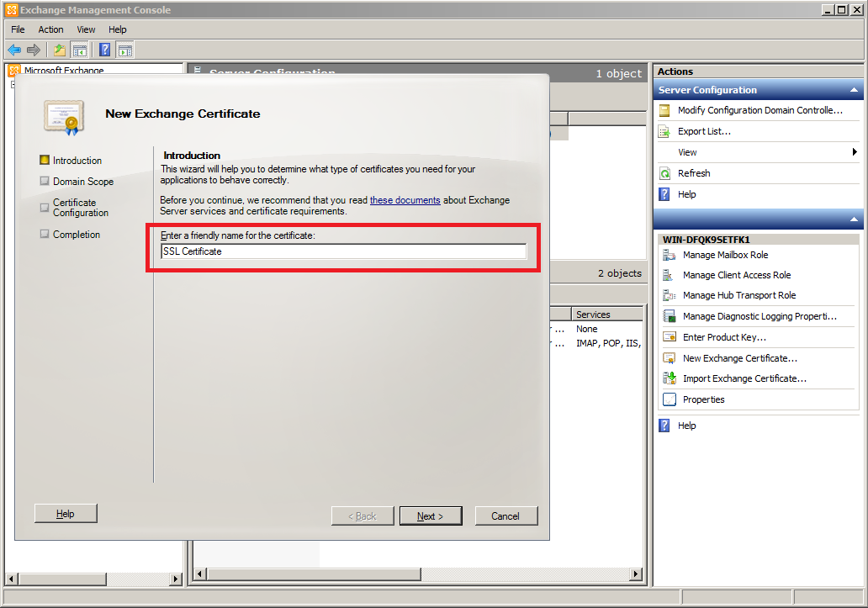Click the back arrow toolbar icon
The image size is (868, 608).
[x=14, y=50]
